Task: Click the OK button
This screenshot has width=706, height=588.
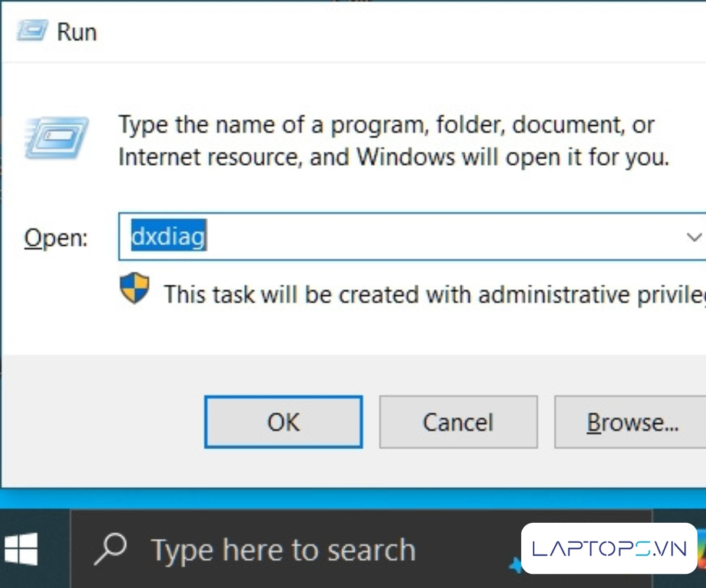Action: coord(283,422)
